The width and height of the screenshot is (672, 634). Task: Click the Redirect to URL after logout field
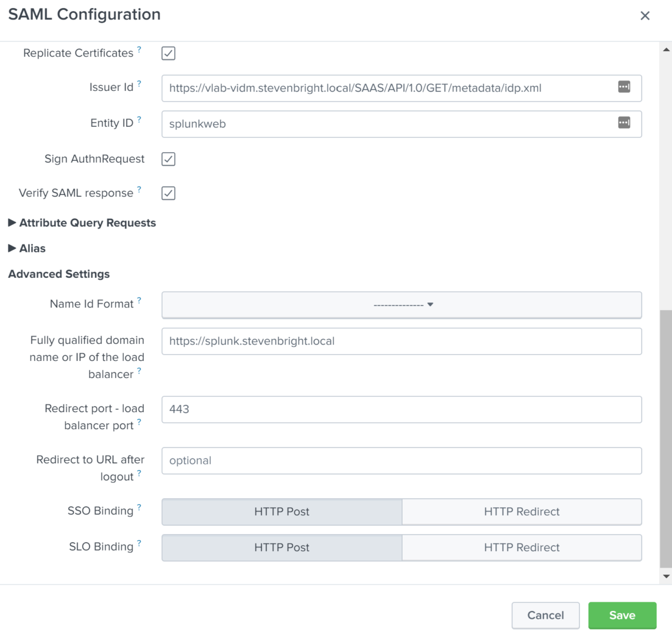pyautogui.click(x=401, y=461)
